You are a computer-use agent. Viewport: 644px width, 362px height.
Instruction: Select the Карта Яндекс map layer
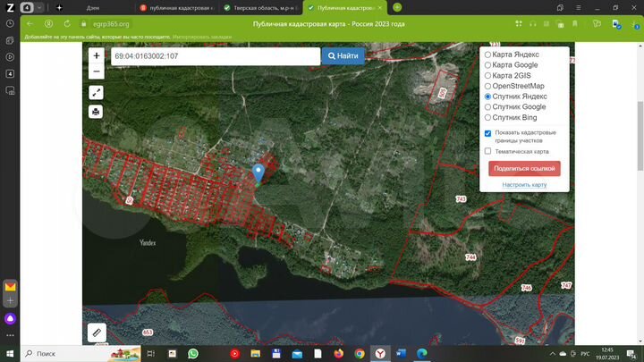(x=487, y=55)
